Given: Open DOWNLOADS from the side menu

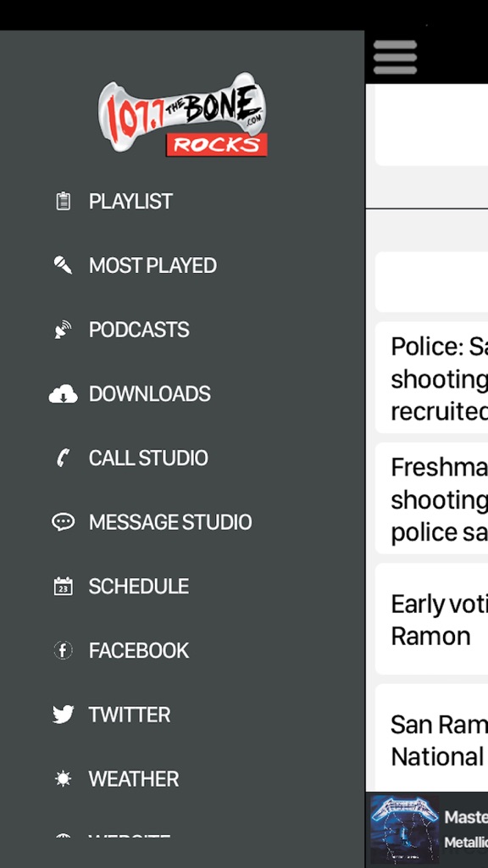Looking at the screenshot, I should point(150,394).
